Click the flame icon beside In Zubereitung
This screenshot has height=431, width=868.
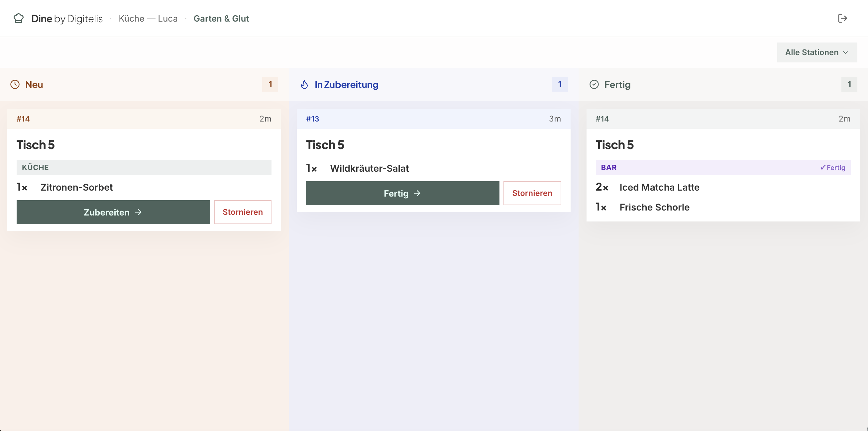[304, 85]
